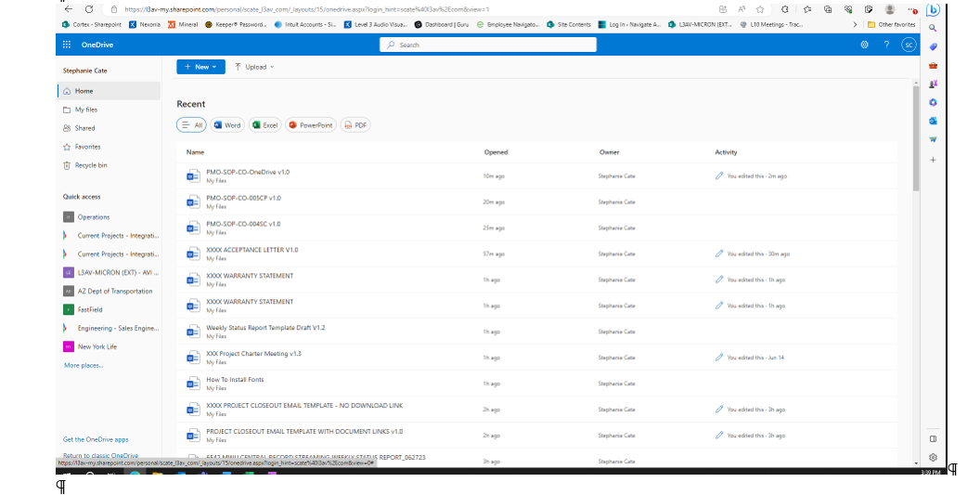Viewport: 980px width, 495px height.
Task: Click the FastField green site icon
Action: point(68,310)
